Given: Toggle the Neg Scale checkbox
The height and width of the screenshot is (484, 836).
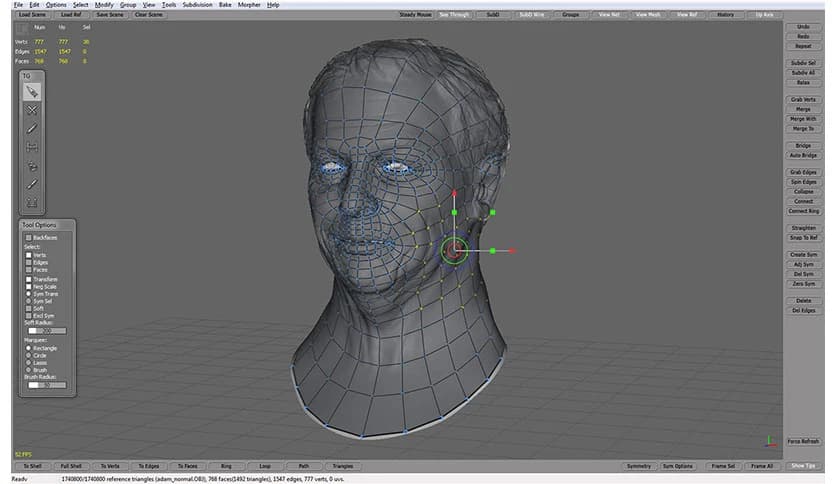Looking at the screenshot, I should coord(29,286).
